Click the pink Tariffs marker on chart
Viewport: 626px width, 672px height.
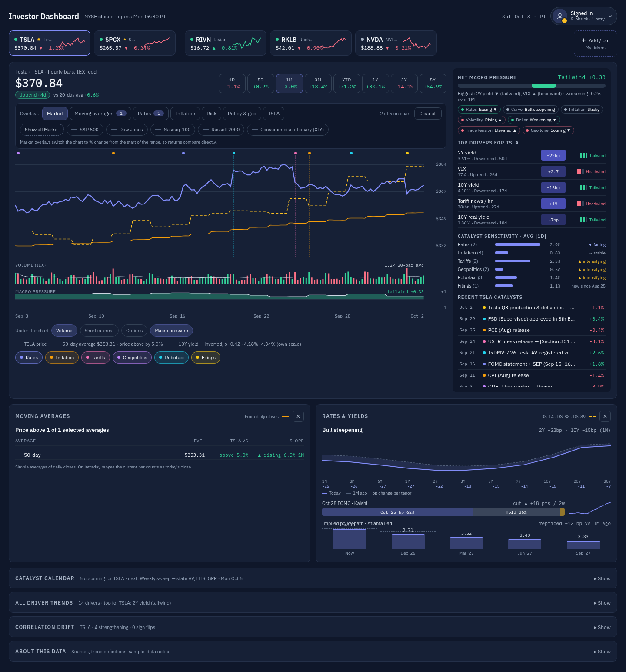click(x=296, y=153)
